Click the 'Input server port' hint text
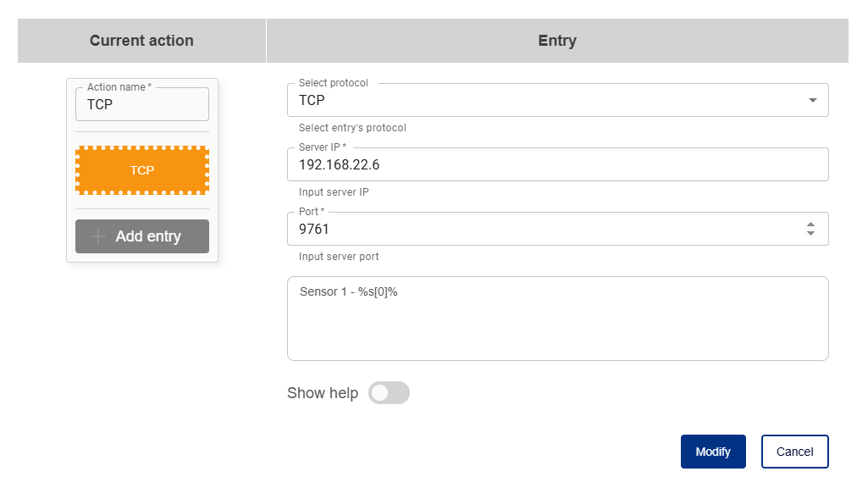 pos(339,257)
